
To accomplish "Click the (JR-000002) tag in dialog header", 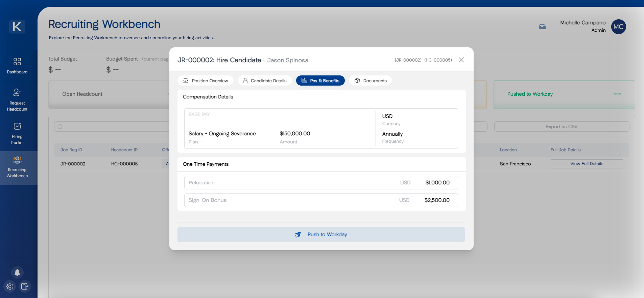I will pos(408,60).
